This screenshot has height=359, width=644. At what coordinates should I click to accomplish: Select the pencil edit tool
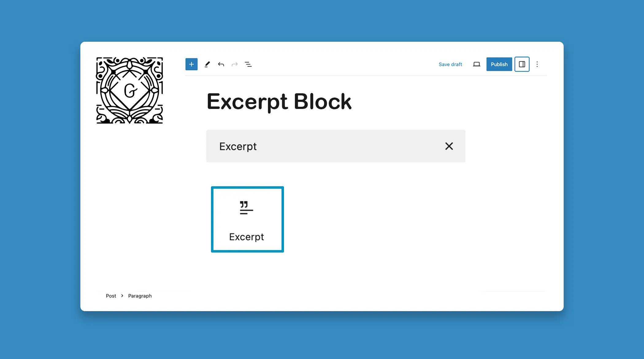[207, 64]
